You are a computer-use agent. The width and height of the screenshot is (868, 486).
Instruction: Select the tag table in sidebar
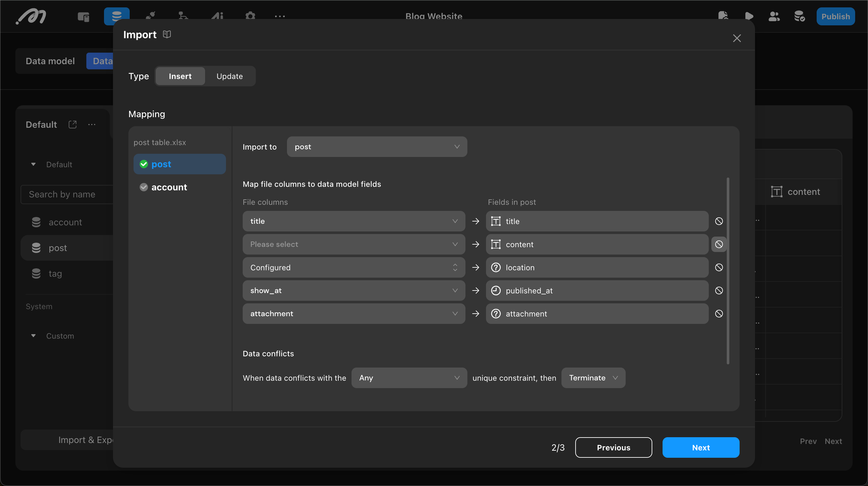pos(67,273)
